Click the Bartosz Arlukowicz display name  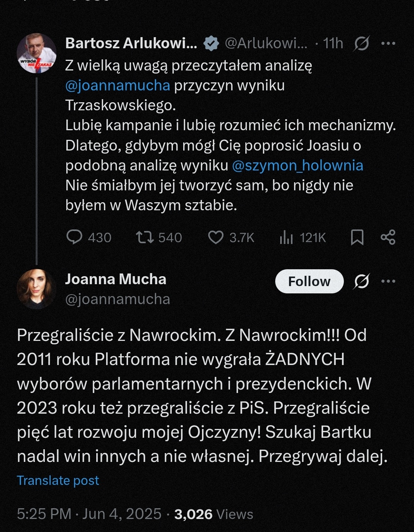pos(131,43)
